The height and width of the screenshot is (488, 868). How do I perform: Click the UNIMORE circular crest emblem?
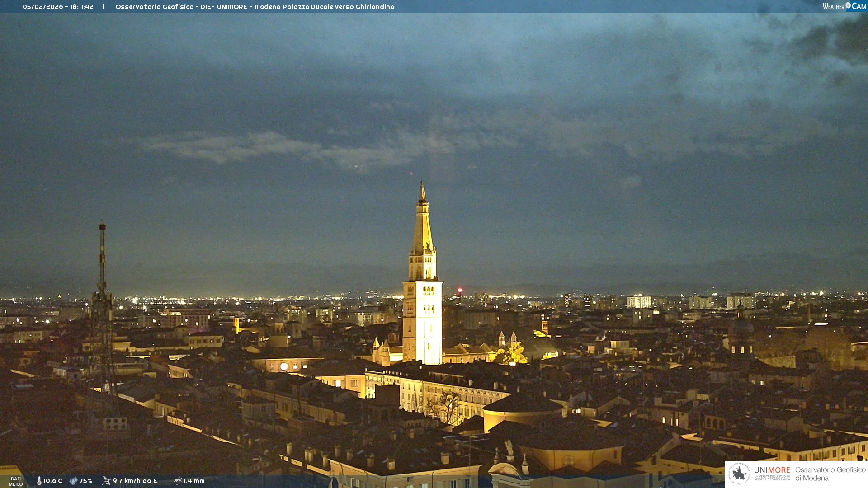tap(739, 474)
